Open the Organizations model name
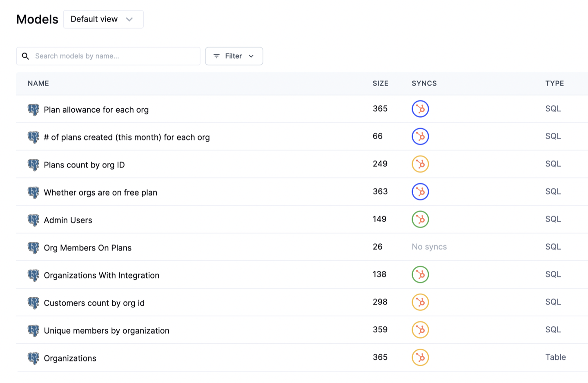The width and height of the screenshot is (588, 383). [70, 358]
